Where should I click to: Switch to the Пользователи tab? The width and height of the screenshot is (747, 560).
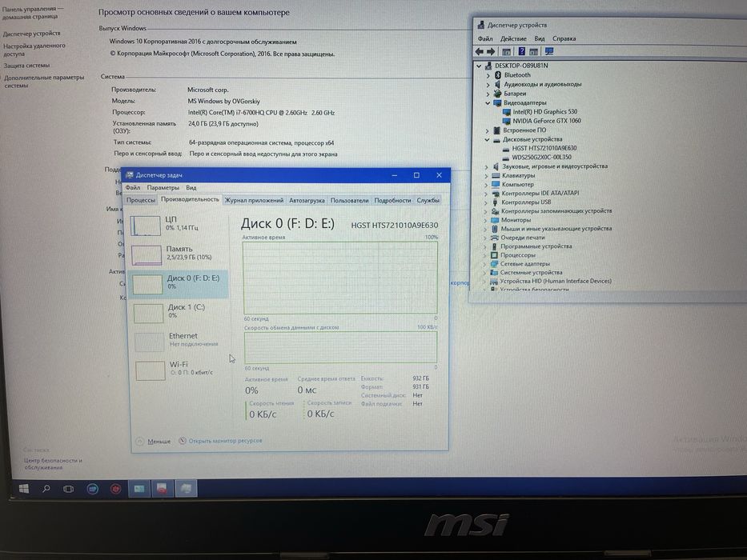pyautogui.click(x=349, y=201)
